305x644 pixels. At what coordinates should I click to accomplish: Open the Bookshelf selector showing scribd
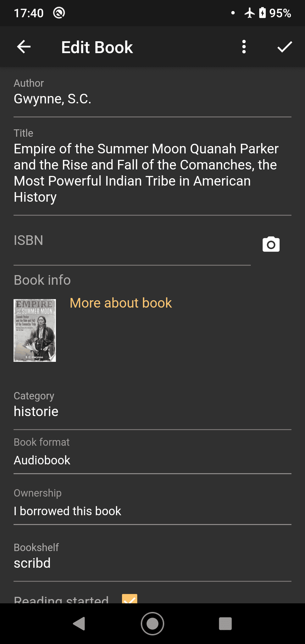click(x=152, y=563)
